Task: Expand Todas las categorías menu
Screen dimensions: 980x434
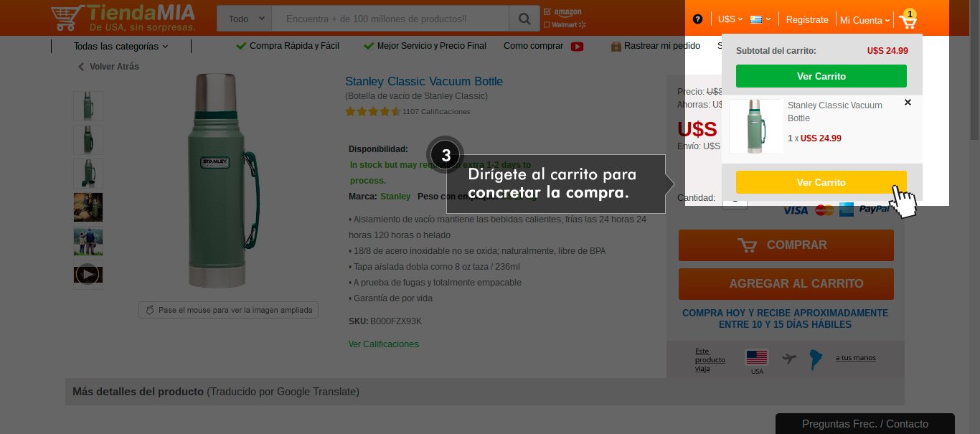Action: click(x=121, y=46)
